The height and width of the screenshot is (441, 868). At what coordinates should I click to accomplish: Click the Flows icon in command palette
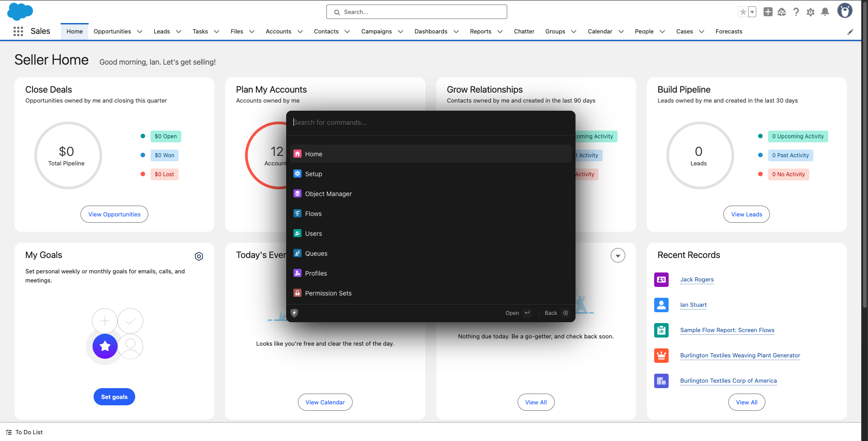(297, 214)
